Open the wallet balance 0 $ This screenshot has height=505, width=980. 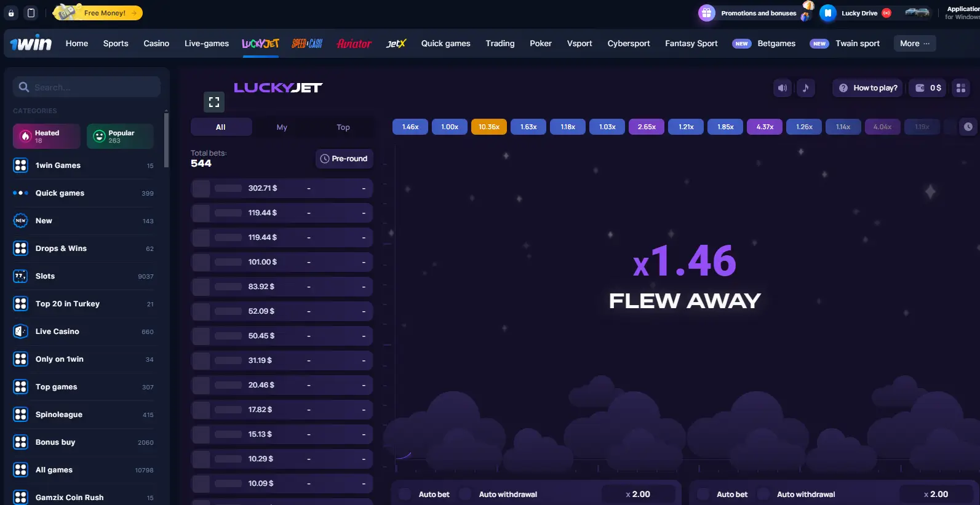coord(928,88)
